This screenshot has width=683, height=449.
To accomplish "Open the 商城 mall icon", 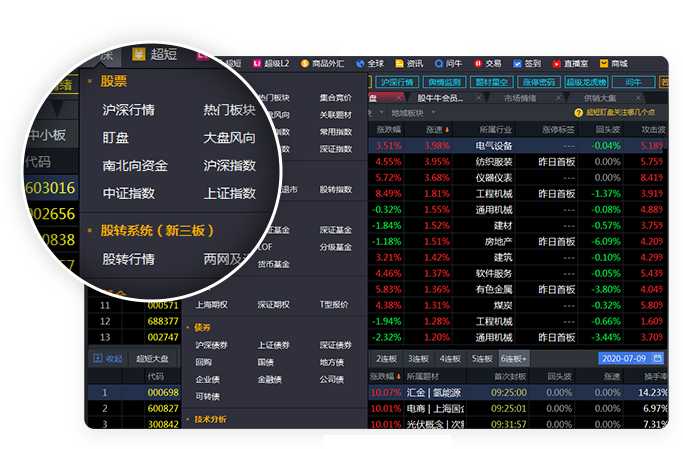I will [x=604, y=64].
